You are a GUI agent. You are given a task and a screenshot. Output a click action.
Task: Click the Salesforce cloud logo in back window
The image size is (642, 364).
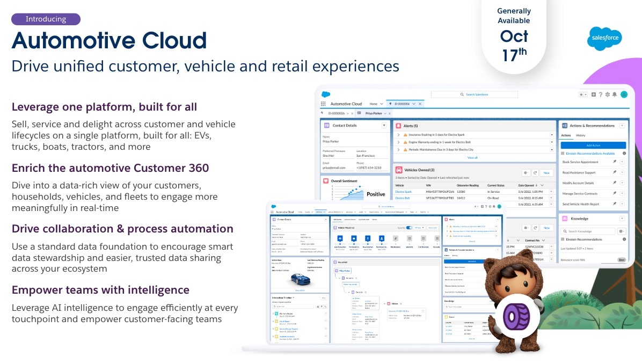tap(326, 94)
